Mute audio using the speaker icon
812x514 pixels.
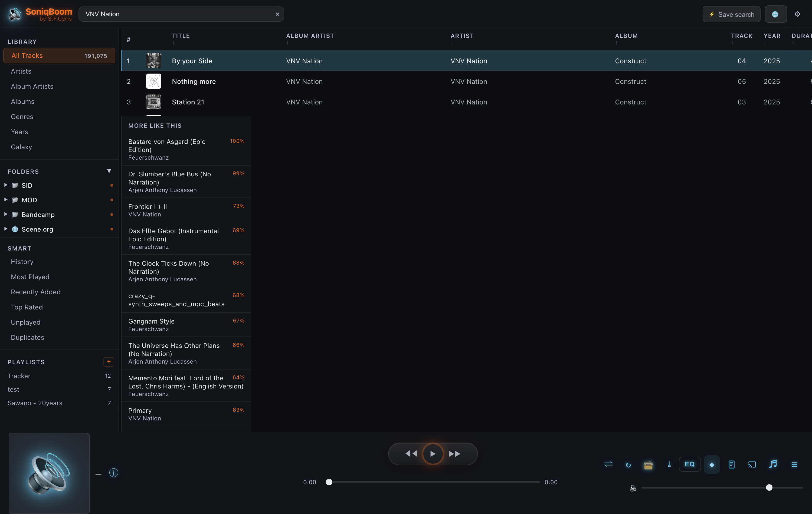point(633,488)
